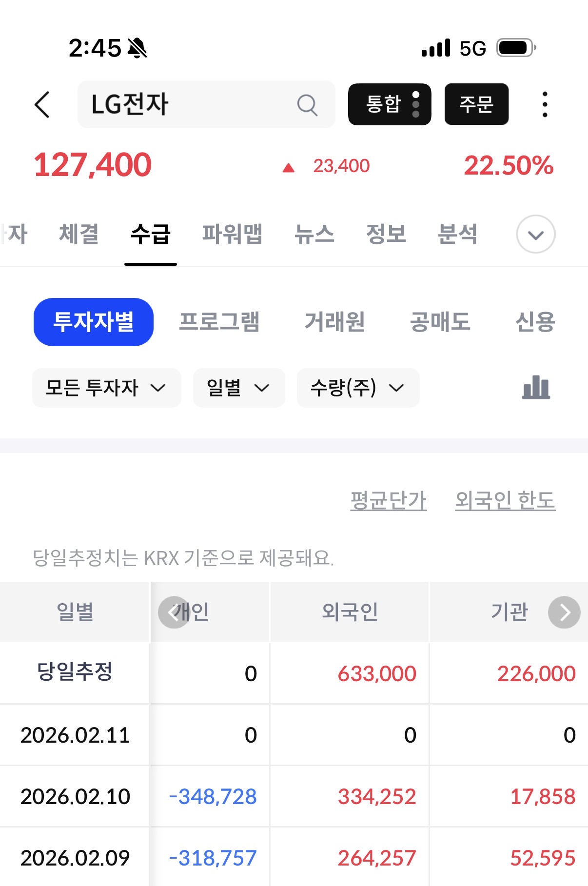Image resolution: width=588 pixels, height=886 pixels.
Task: Open the bar chart view icon
Action: 536,388
